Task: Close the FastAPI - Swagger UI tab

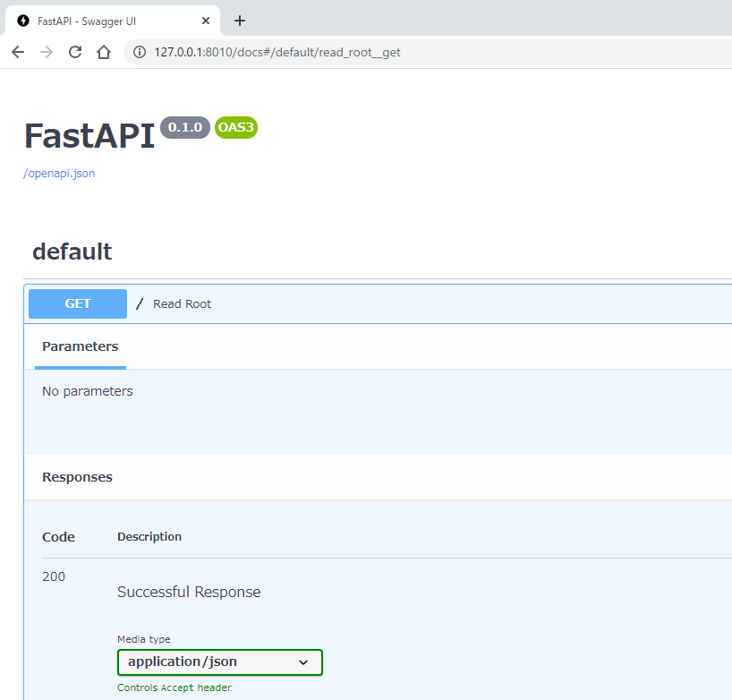Action: (x=206, y=21)
